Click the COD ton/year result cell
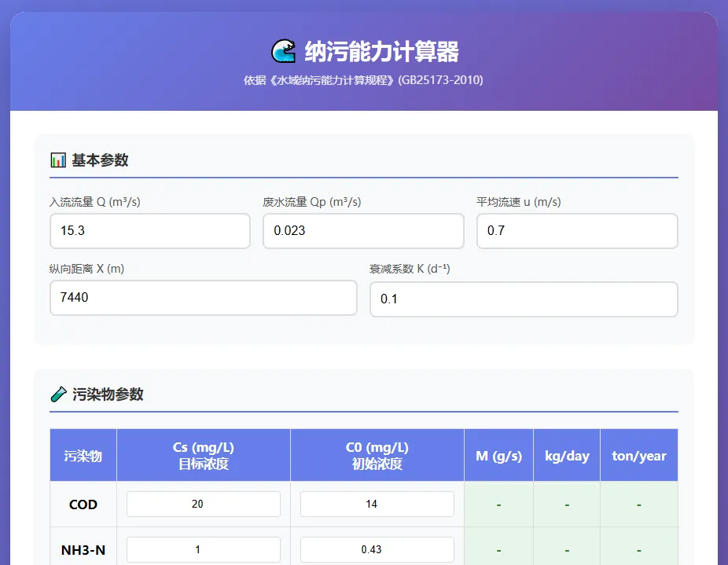This screenshot has width=728, height=565. [x=639, y=504]
